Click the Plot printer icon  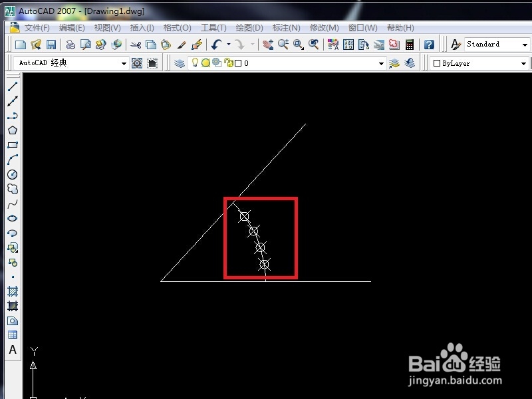(70, 45)
